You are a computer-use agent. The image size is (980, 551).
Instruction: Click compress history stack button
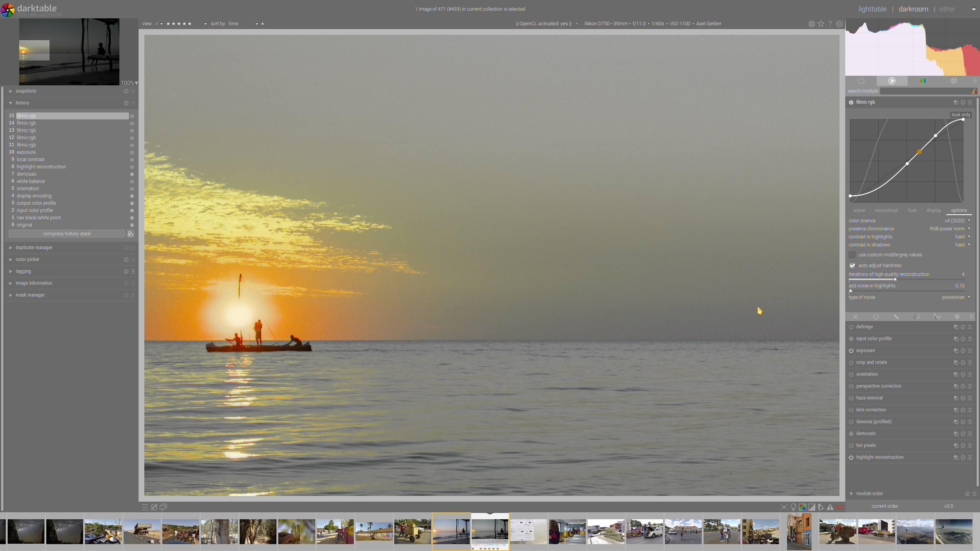click(67, 234)
